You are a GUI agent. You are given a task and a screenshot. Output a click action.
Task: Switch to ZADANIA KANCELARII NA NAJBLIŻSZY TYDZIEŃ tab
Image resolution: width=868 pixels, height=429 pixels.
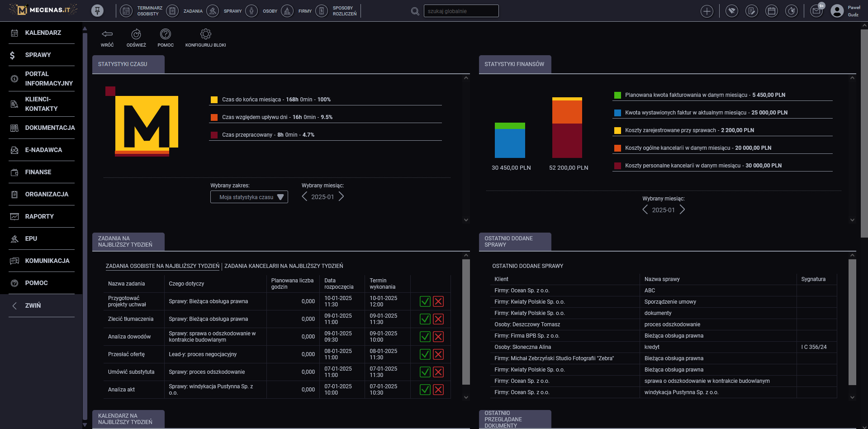click(x=285, y=266)
